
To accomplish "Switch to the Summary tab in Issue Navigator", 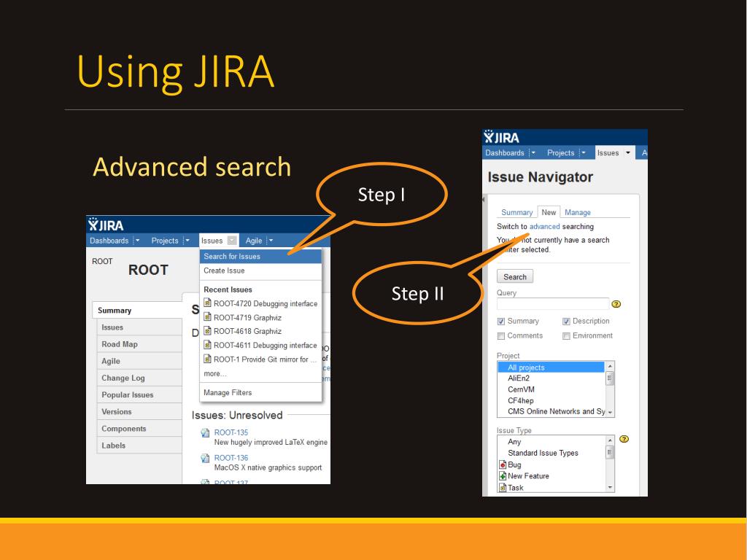I will [x=517, y=212].
